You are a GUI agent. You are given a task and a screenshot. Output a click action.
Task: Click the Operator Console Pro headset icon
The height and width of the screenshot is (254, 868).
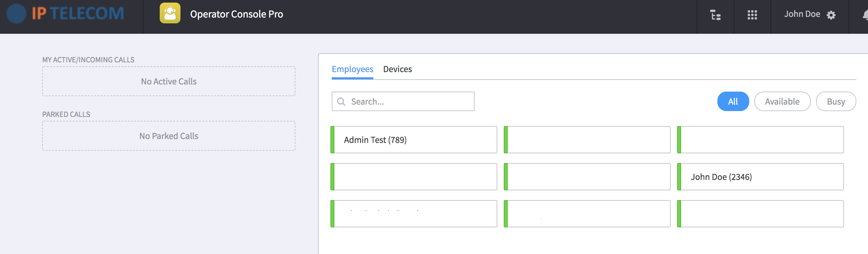170,13
